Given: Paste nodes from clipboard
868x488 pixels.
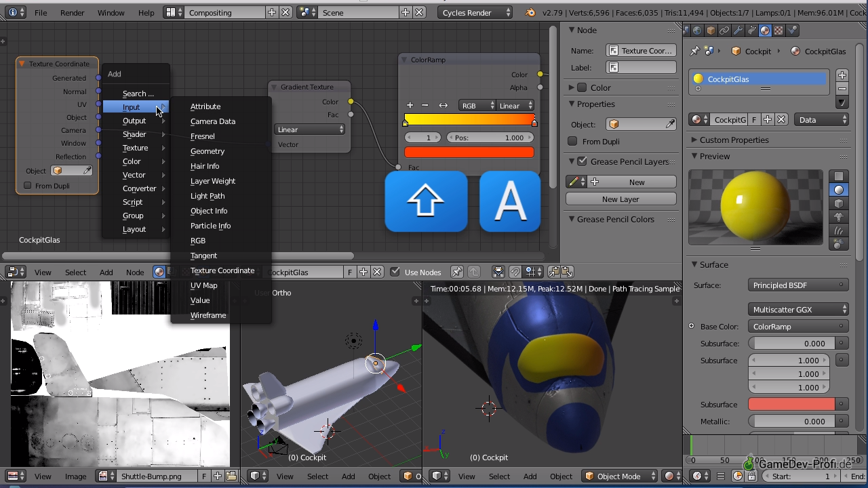Looking at the screenshot, I should [x=567, y=272].
